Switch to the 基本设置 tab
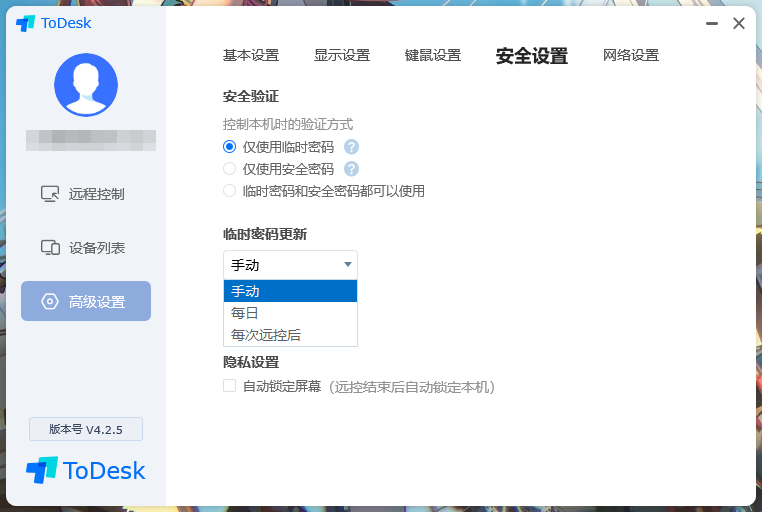The height and width of the screenshot is (512, 762). (x=251, y=56)
